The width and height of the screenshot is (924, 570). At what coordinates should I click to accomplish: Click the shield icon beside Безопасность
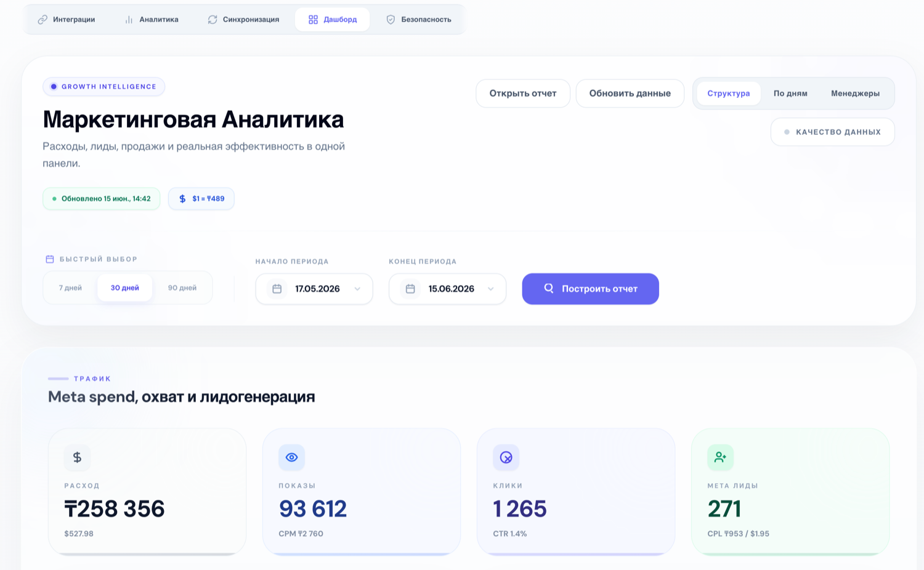pos(391,20)
